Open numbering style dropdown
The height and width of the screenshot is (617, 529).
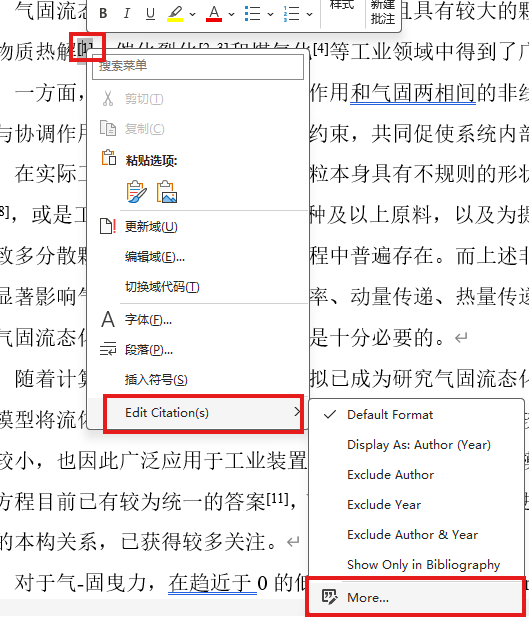point(310,14)
